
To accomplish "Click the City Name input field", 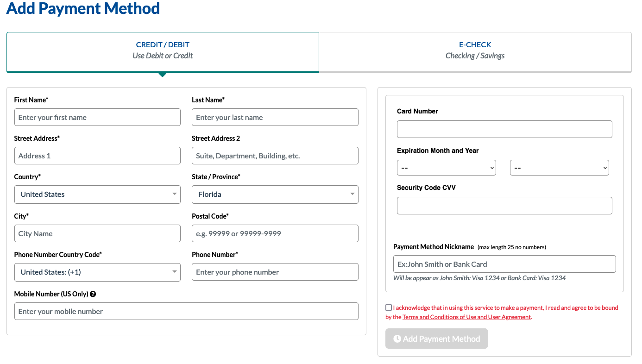I will [x=97, y=233].
